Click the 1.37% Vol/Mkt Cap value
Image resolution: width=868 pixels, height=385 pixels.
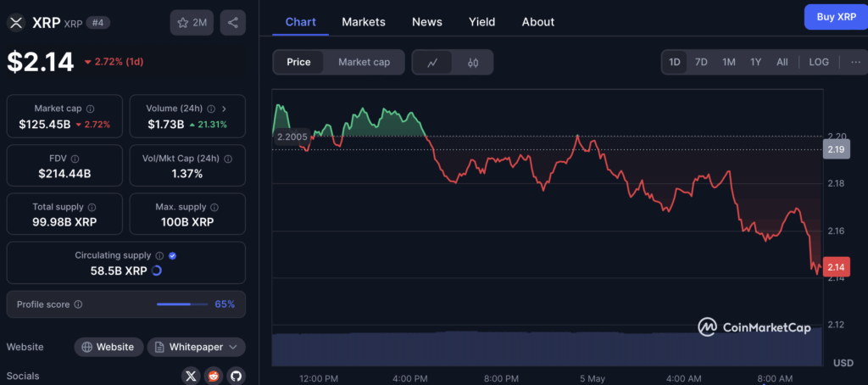point(187,174)
